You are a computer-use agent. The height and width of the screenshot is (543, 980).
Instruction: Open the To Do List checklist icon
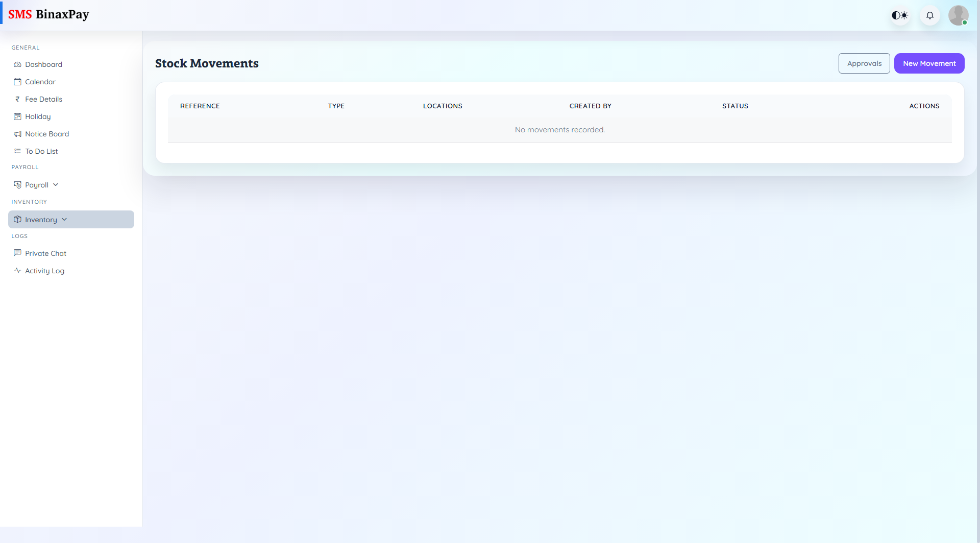(x=17, y=151)
